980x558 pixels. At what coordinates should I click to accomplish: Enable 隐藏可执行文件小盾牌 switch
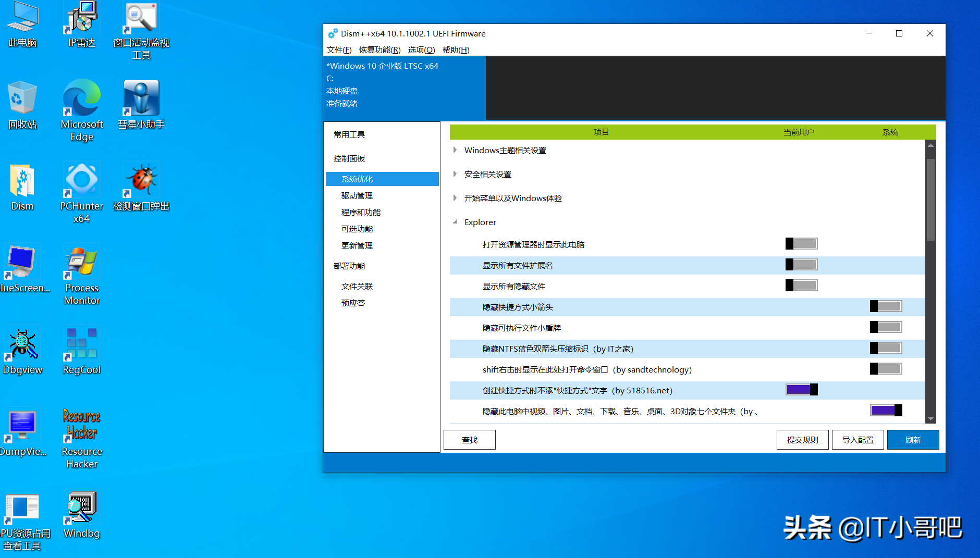pos(886,327)
